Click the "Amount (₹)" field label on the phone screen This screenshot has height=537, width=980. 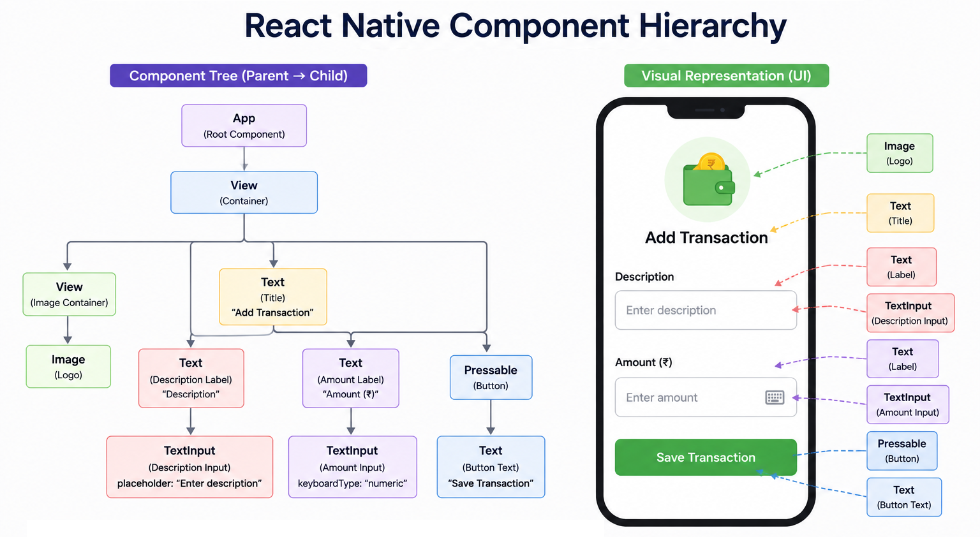point(643,362)
